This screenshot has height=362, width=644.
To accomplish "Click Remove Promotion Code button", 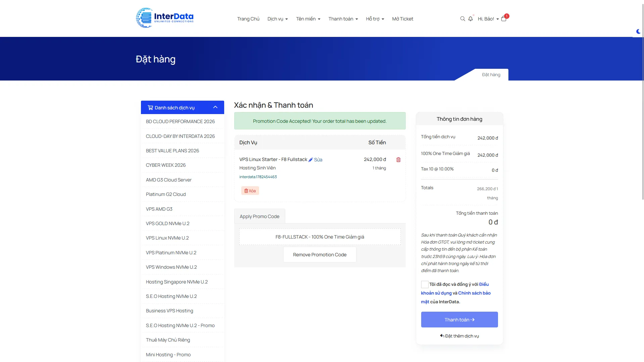I will 319,255.
